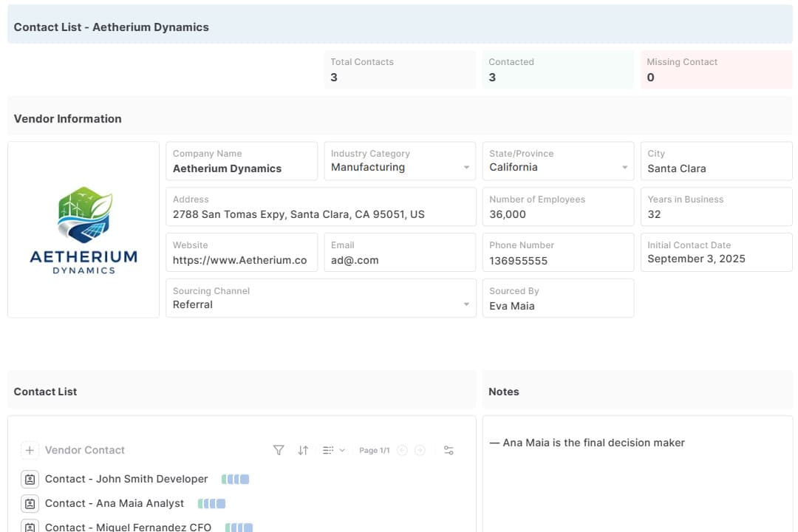Click the status color tags beside John Smith
This screenshot has width=798, height=532.
tap(235, 479)
